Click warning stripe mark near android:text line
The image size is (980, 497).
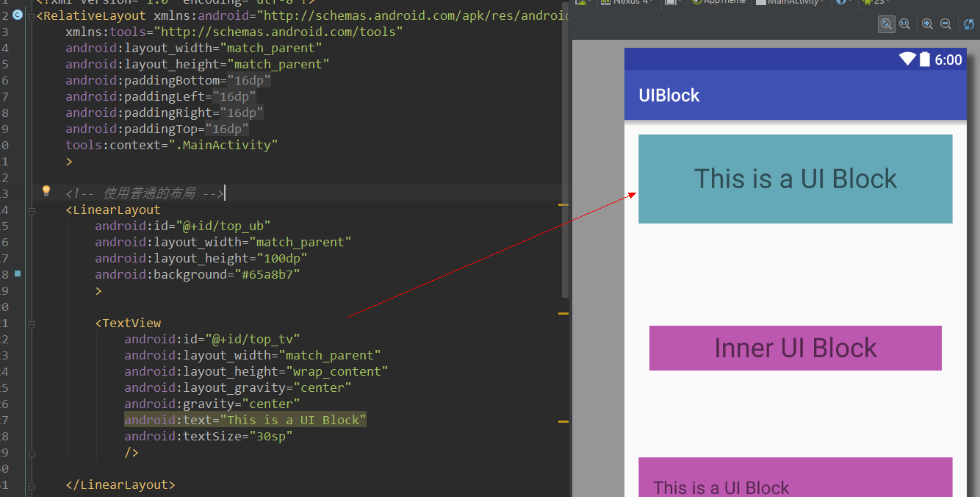point(563,422)
